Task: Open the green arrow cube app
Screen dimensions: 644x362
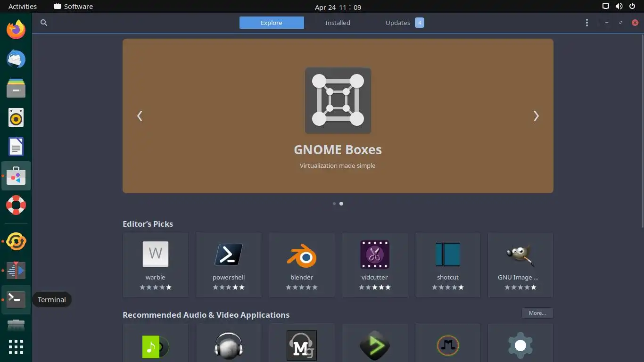Action: [375, 343]
